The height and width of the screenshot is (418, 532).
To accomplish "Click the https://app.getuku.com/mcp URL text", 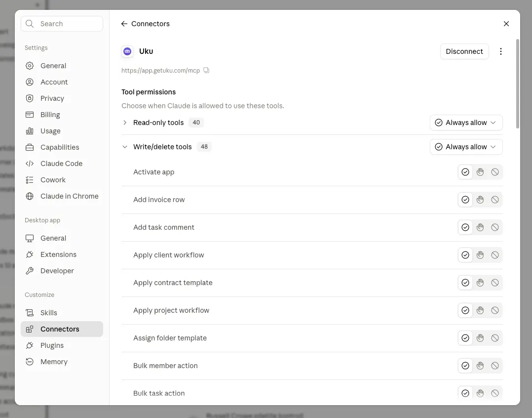I will click(x=160, y=70).
